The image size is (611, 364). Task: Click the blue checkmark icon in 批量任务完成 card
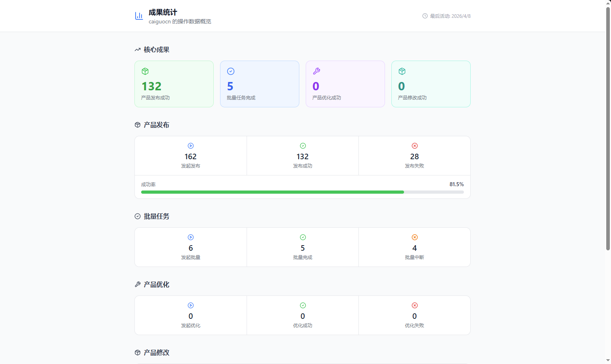(231, 71)
